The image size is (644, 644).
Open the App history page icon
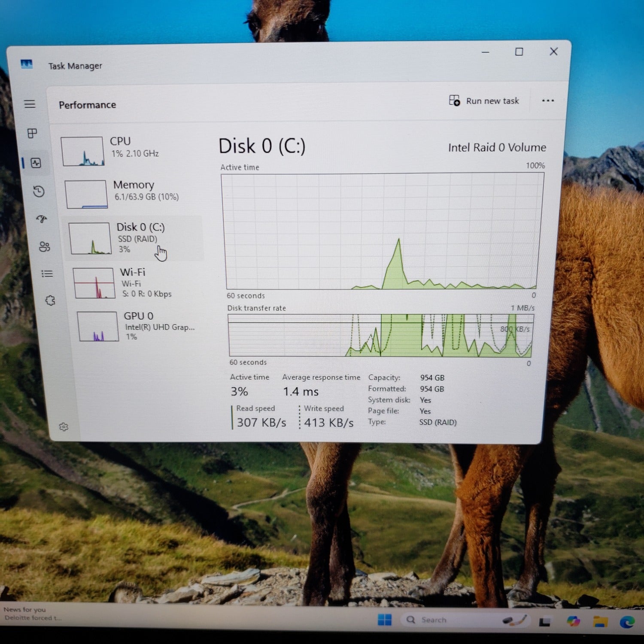point(39,191)
